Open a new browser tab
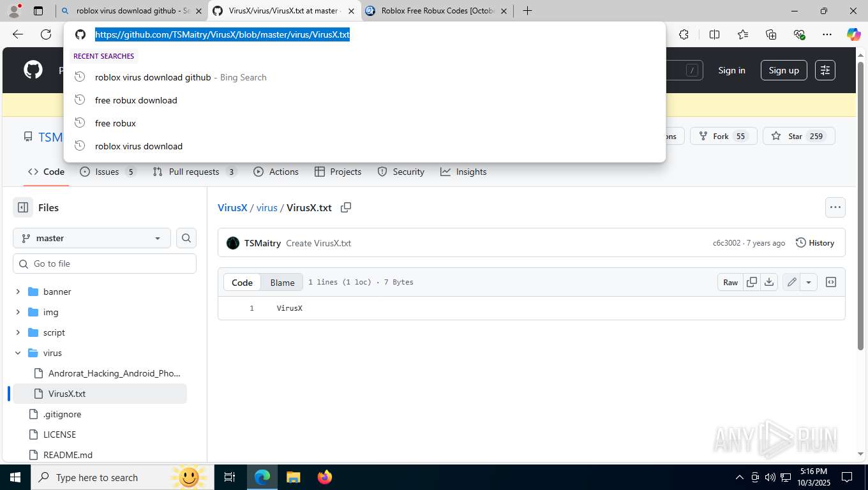This screenshot has width=868, height=490. tap(527, 11)
